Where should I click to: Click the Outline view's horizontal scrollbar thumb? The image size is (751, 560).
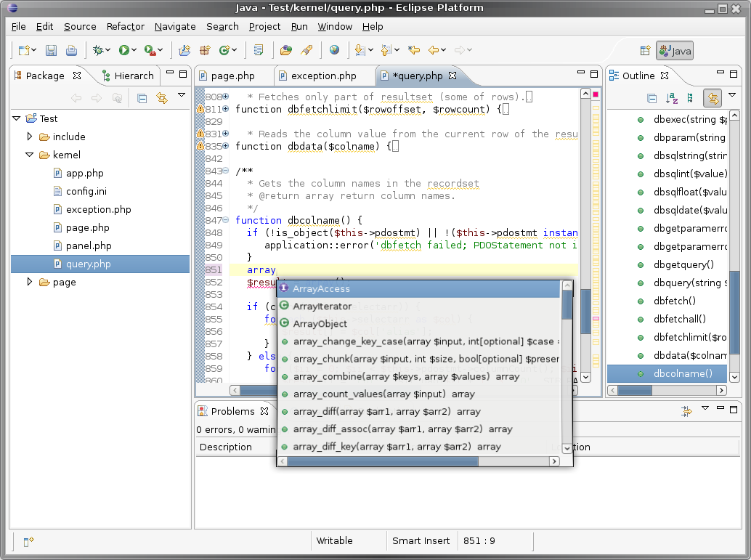tap(635, 391)
